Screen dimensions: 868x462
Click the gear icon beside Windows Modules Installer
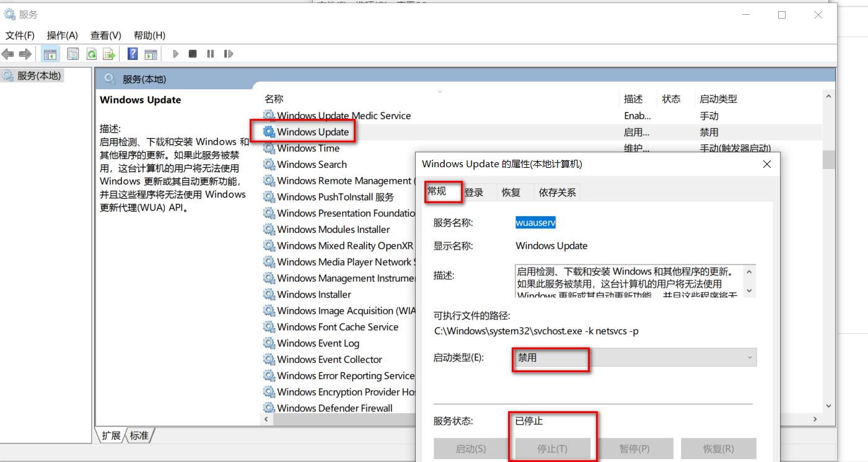tap(269, 229)
